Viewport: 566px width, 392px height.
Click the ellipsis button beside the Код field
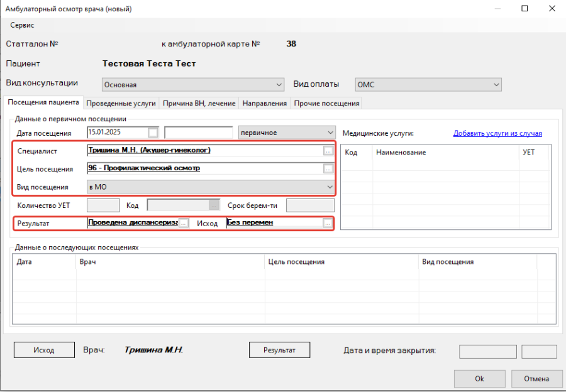[214, 205]
